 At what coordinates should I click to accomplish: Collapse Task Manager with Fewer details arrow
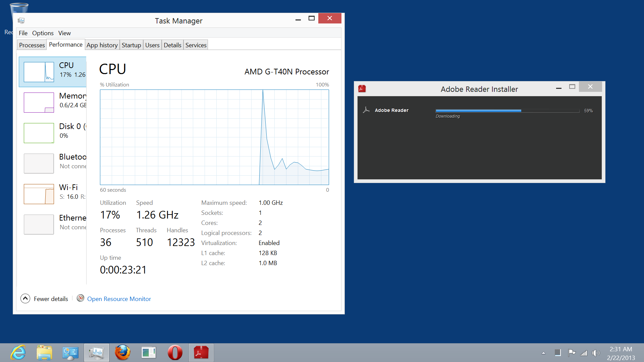point(25,298)
